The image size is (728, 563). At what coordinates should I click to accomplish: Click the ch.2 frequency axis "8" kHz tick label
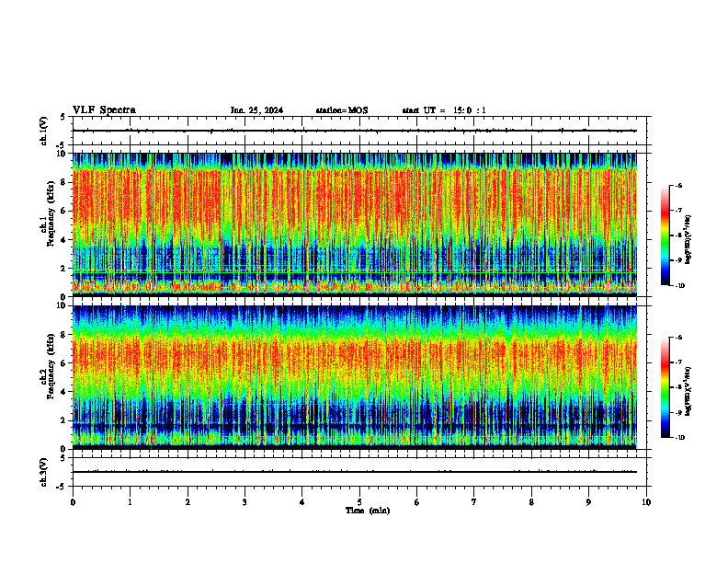64,335
